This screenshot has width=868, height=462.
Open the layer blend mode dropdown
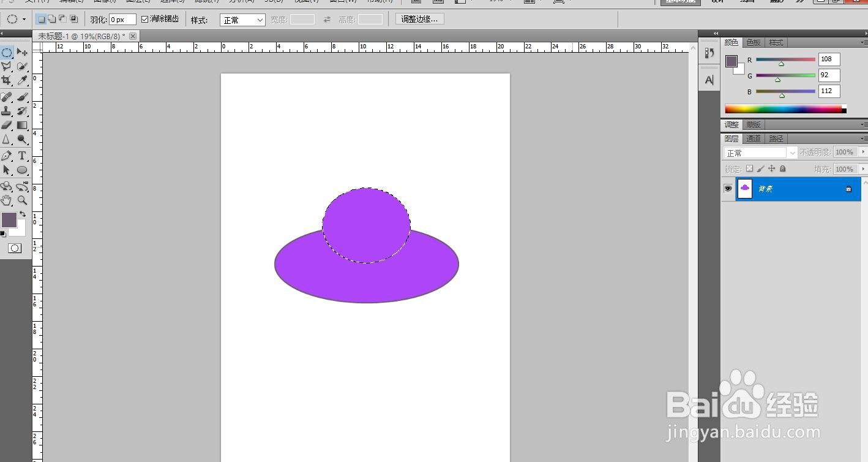point(760,153)
